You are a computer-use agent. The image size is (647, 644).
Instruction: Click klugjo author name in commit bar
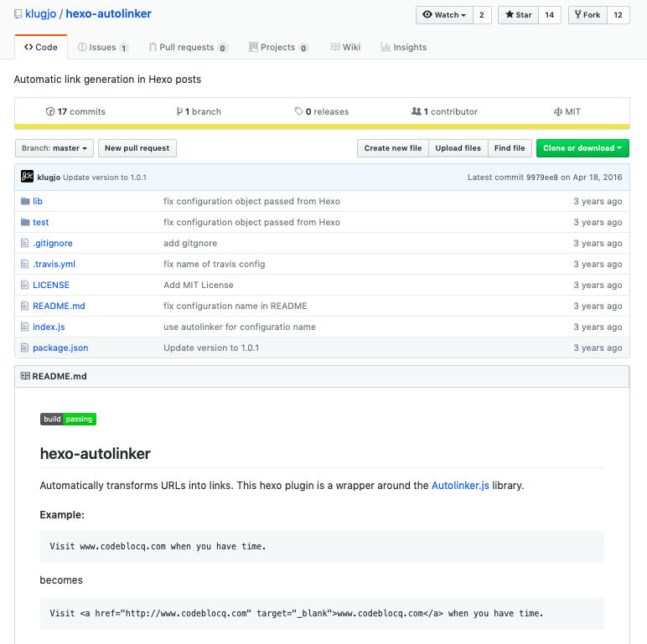(49, 178)
